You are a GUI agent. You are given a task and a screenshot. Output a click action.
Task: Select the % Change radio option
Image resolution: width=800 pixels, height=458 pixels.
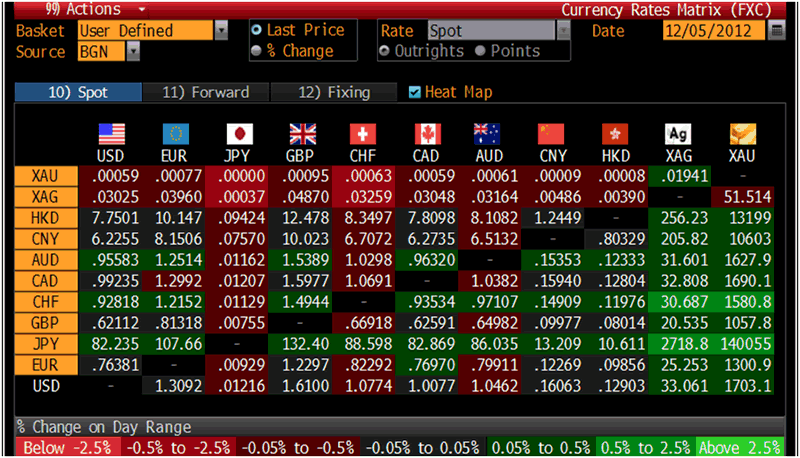tap(256, 51)
